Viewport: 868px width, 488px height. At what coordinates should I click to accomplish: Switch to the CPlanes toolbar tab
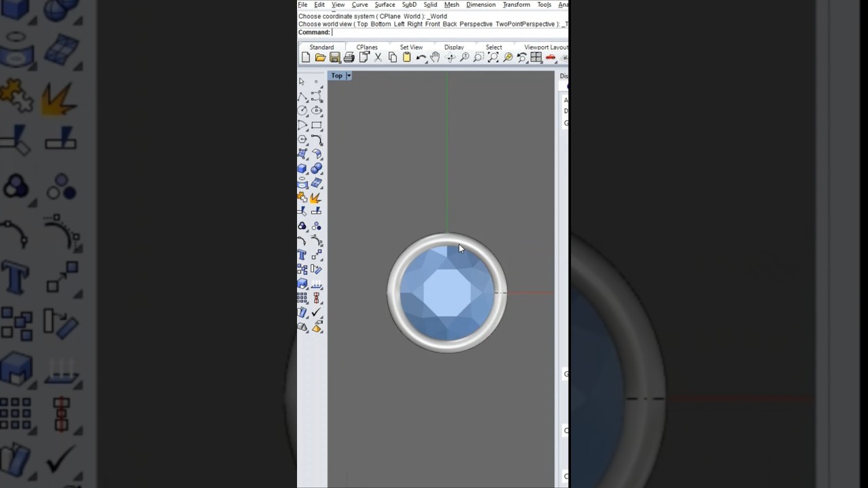click(367, 47)
